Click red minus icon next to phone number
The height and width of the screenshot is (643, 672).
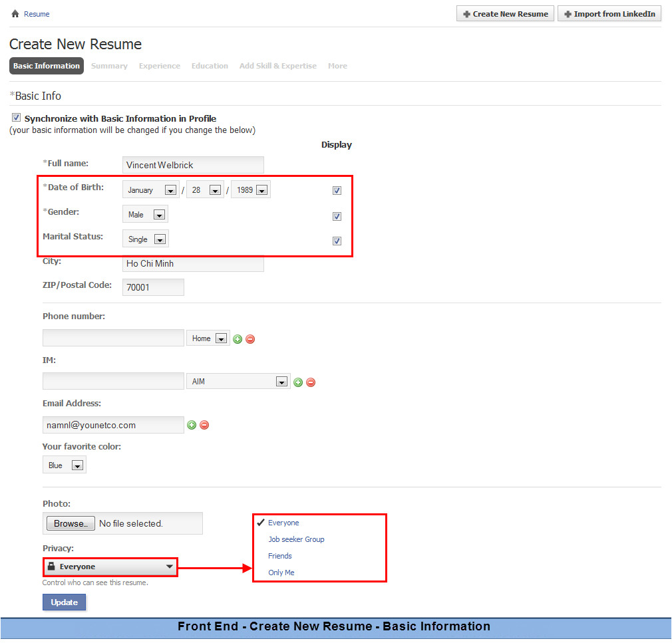(250, 339)
